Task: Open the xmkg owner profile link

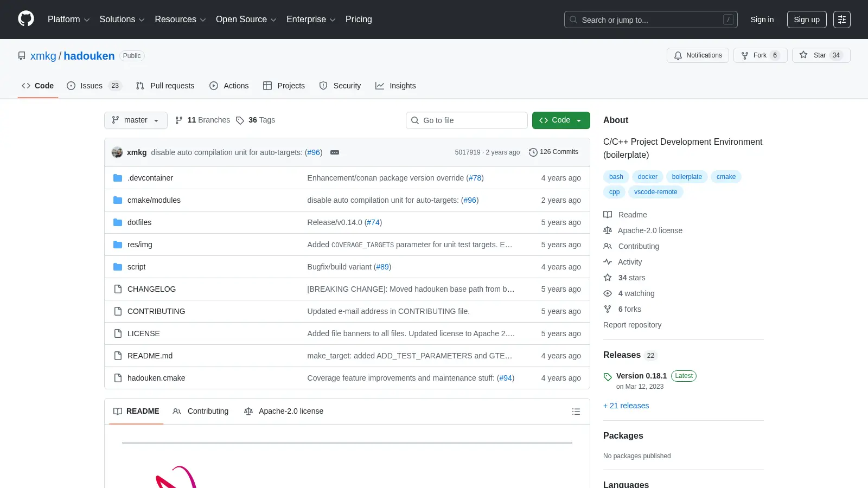Action: tap(43, 56)
